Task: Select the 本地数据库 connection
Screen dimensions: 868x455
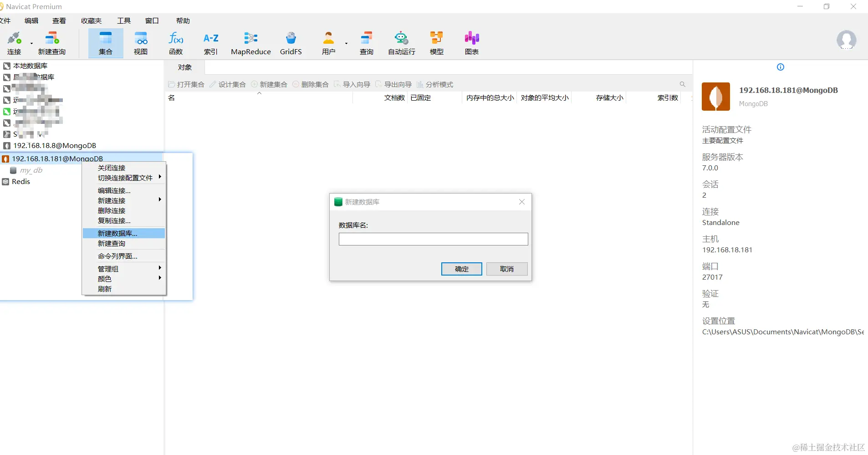Action: coord(30,66)
